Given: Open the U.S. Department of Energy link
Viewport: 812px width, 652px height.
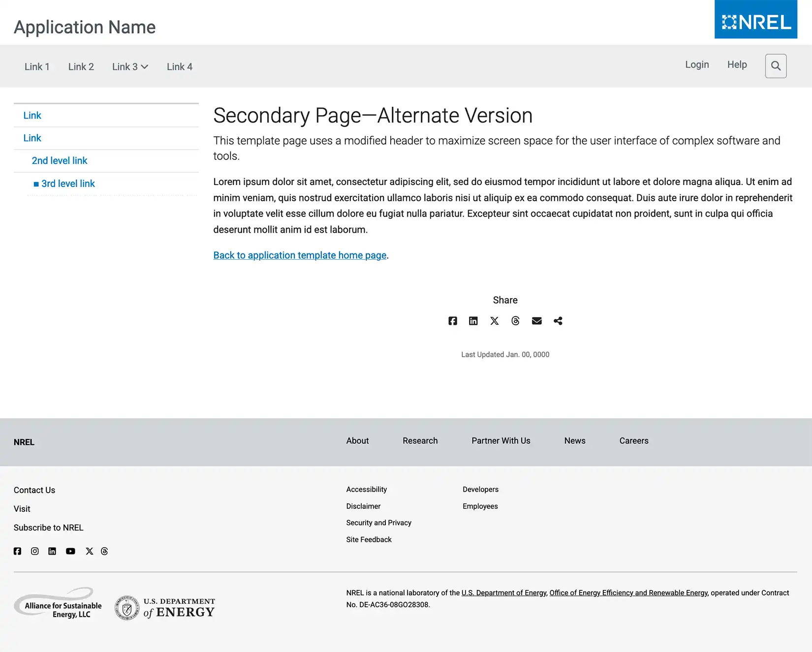Looking at the screenshot, I should (503, 592).
